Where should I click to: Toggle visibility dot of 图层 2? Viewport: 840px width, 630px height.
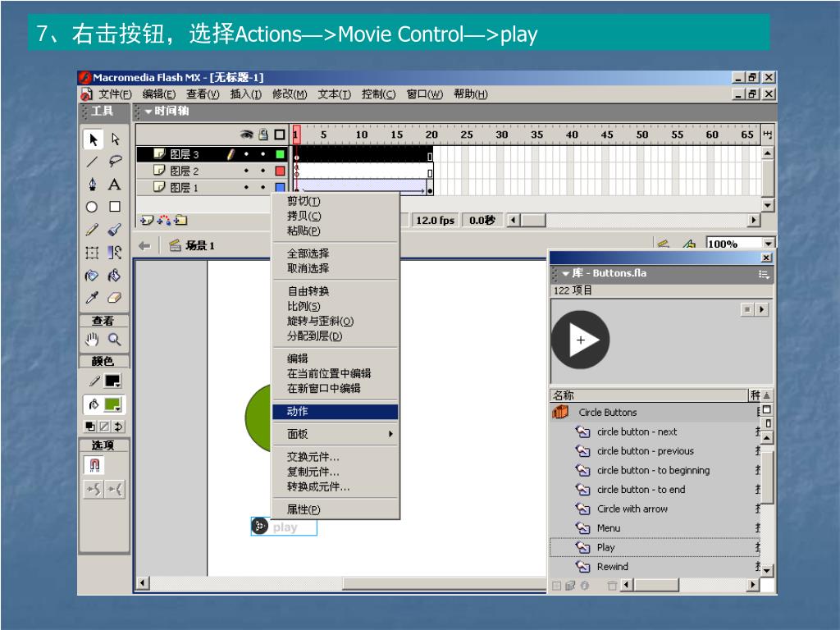tap(246, 171)
